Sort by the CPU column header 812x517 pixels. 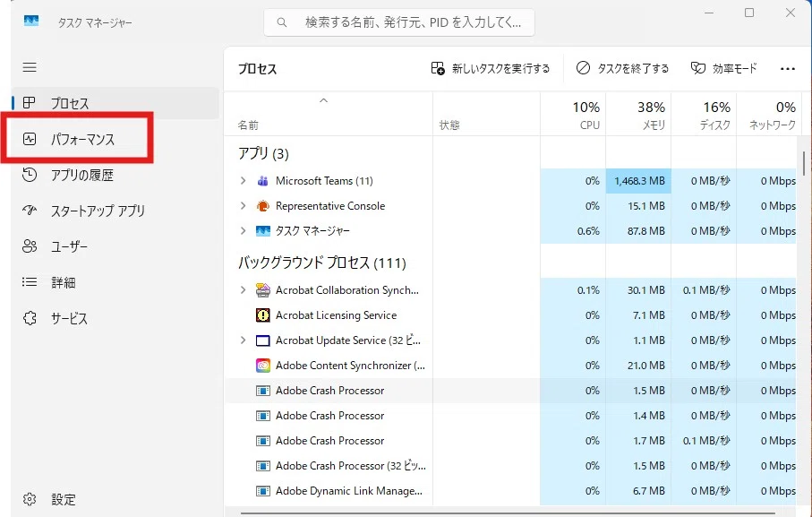(x=573, y=115)
